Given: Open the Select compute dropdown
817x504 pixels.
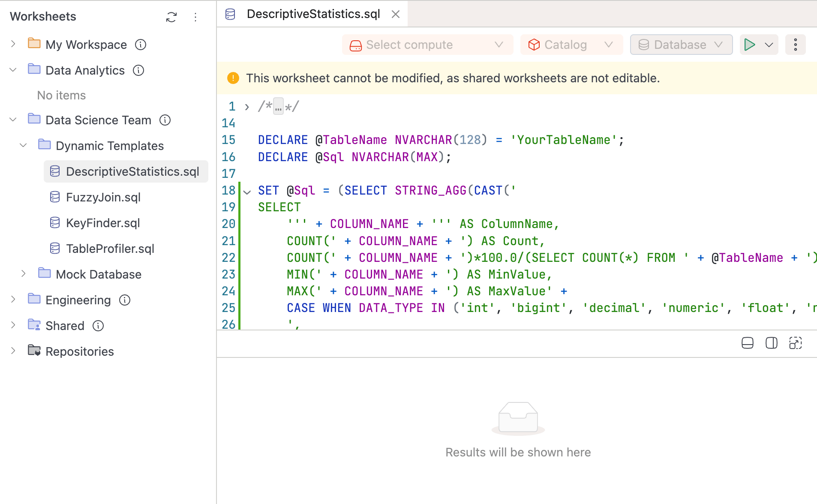Looking at the screenshot, I should (x=427, y=45).
